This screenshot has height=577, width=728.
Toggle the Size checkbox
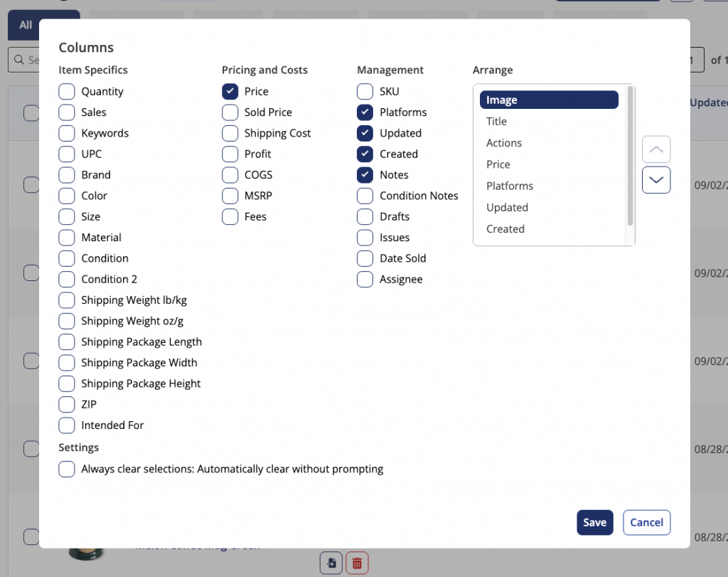click(x=67, y=216)
